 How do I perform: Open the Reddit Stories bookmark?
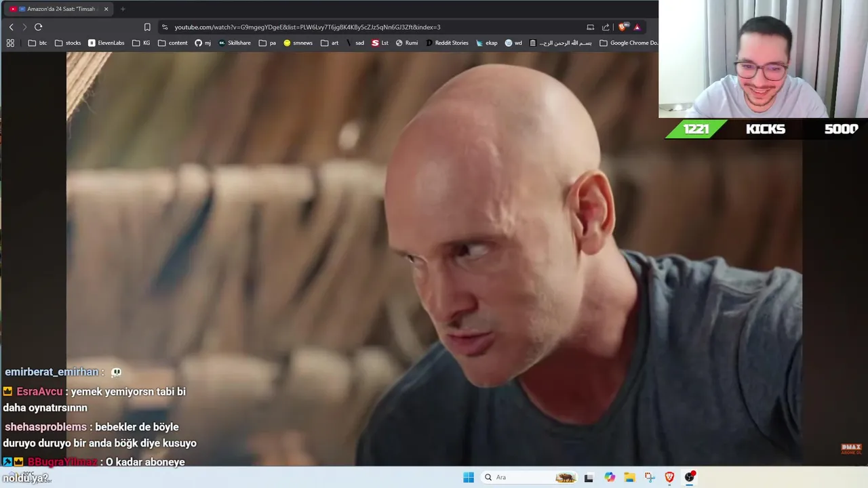click(447, 43)
